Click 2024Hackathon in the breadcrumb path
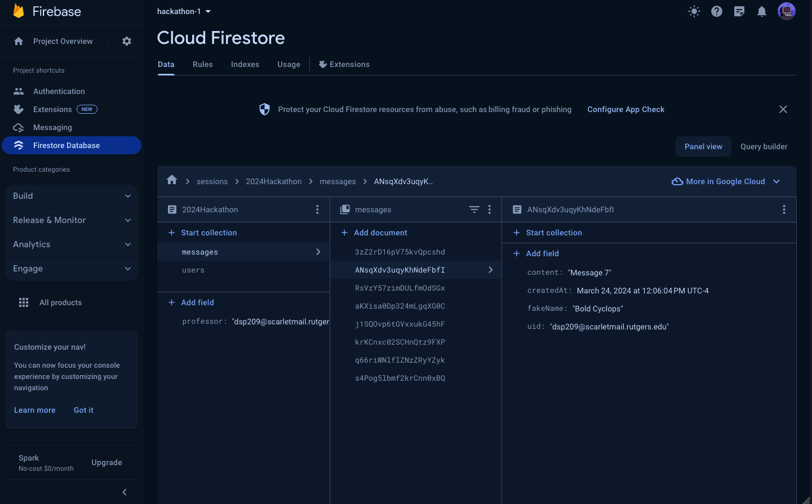Image resolution: width=812 pixels, height=504 pixels. [x=274, y=181]
